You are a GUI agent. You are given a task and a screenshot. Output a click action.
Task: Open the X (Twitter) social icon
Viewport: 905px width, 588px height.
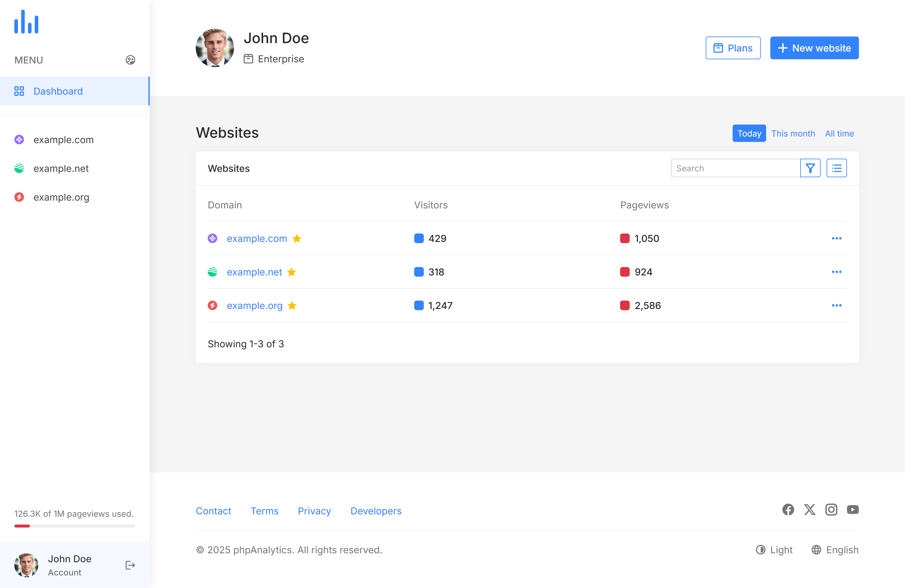point(810,510)
